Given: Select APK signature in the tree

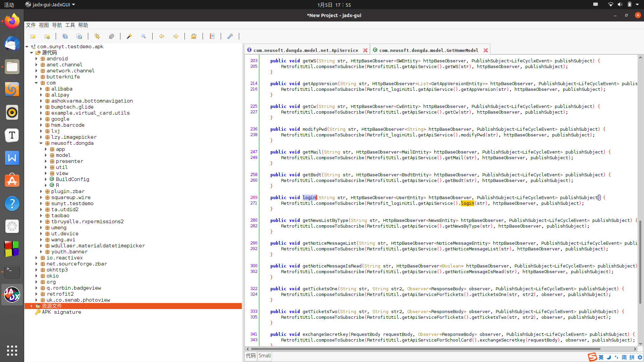Looking at the screenshot, I should click(x=61, y=312).
